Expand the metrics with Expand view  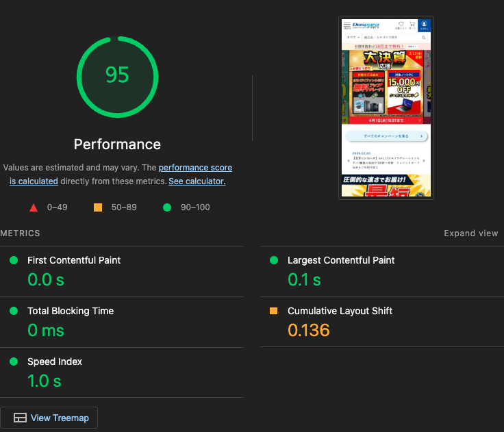click(x=470, y=233)
